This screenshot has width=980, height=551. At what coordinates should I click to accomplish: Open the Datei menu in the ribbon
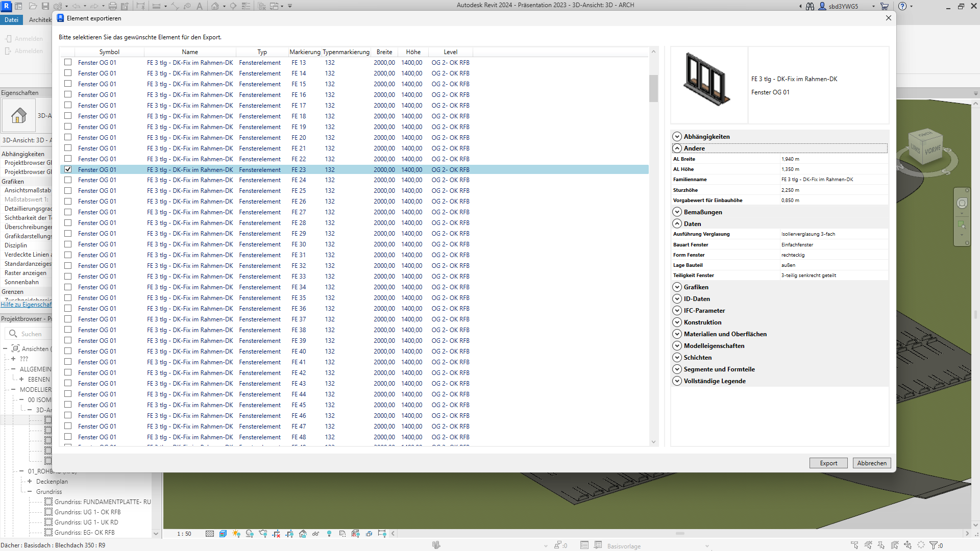(11, 18)
